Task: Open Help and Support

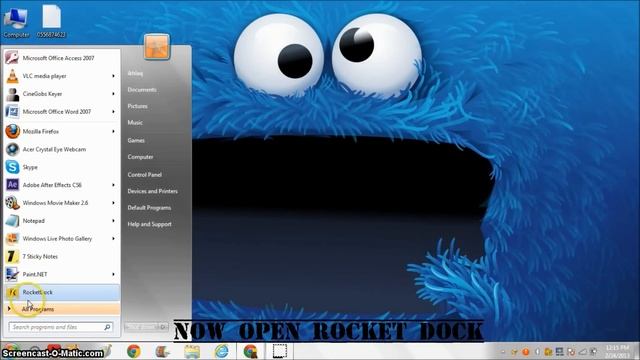Action: 149,224
